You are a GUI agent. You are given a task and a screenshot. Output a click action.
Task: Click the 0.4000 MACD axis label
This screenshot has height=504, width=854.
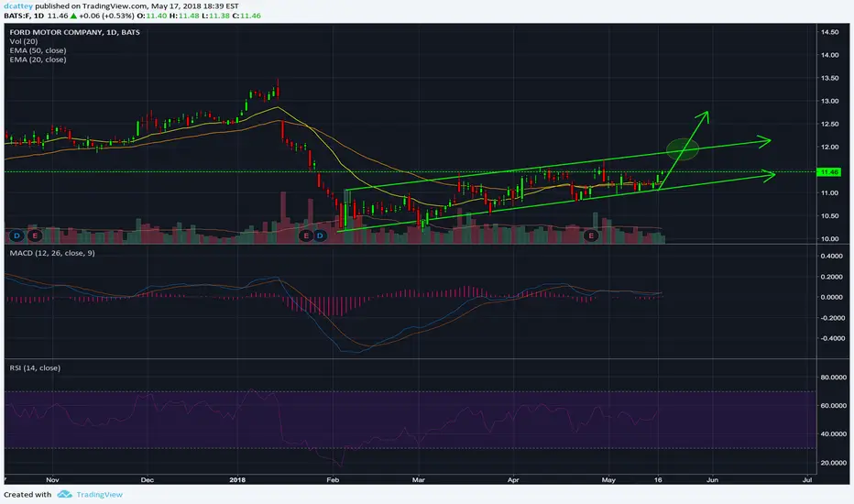pyautogui.click(x=832, y=256)
